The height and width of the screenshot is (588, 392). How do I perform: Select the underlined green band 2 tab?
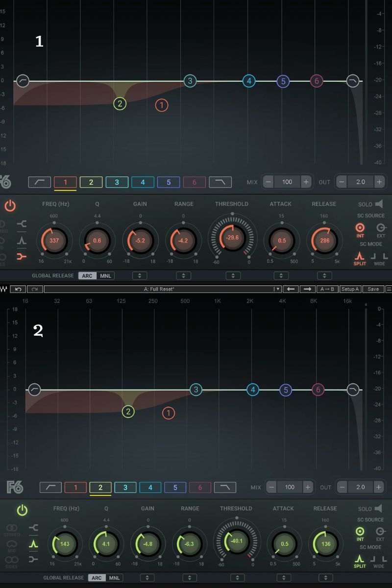click(x=100, y=488)
